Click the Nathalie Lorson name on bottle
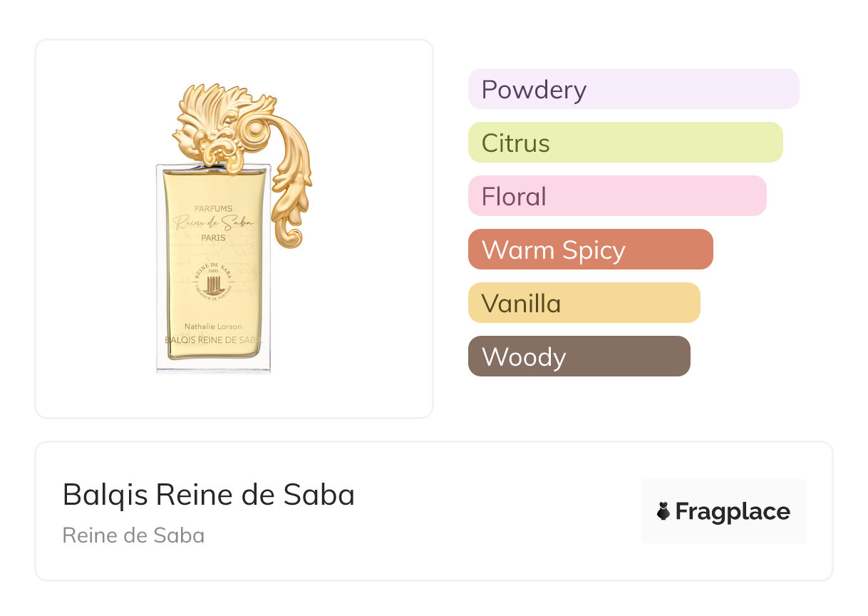This screenshot has height=616, width=868. click(x=214, y=327)
